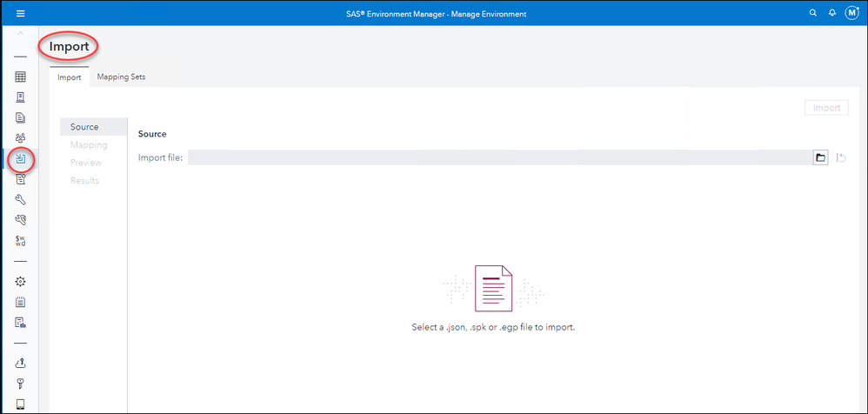Viewport: 868px width, 414px height.
Task: Open the single wrench sidebar icon
Action: point(21,200)
